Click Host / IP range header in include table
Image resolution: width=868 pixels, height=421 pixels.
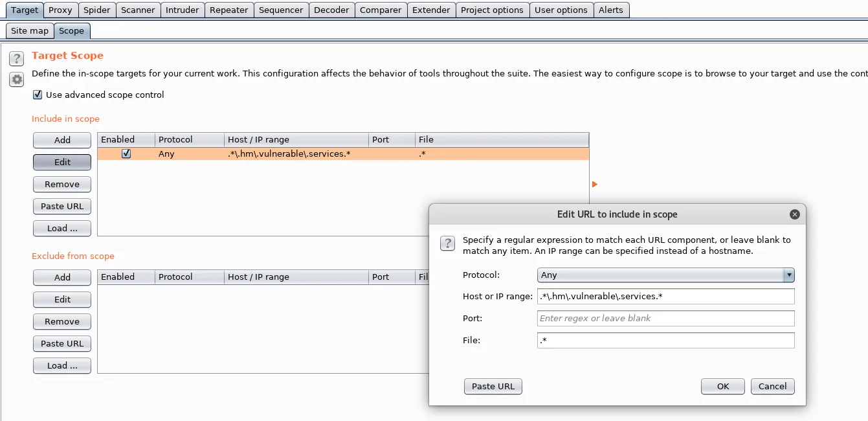click(296, 139)
